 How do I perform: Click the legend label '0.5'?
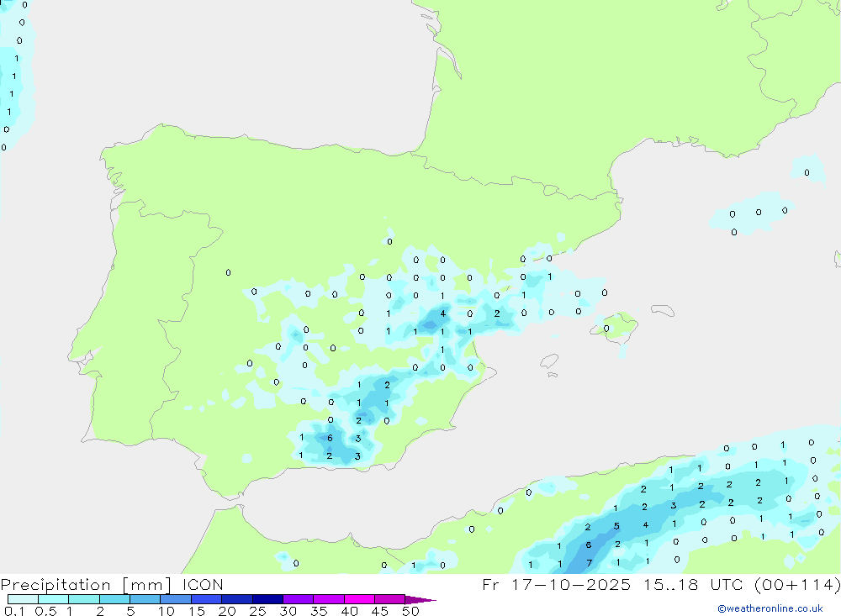coord(45,611)
